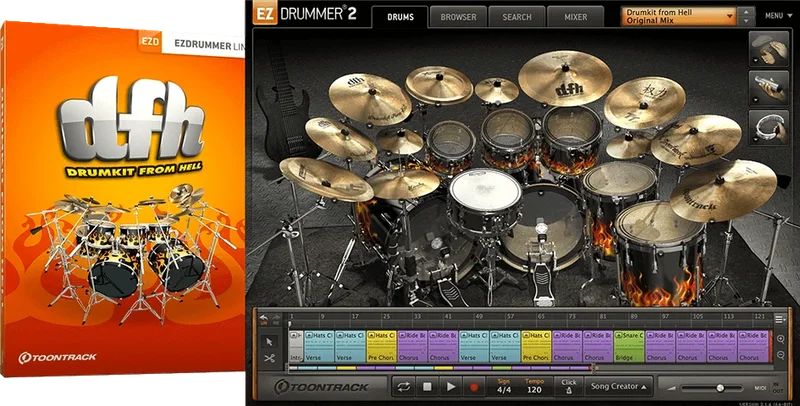Select the yellow Pre Chorus block at bar 25

point(382,346)
